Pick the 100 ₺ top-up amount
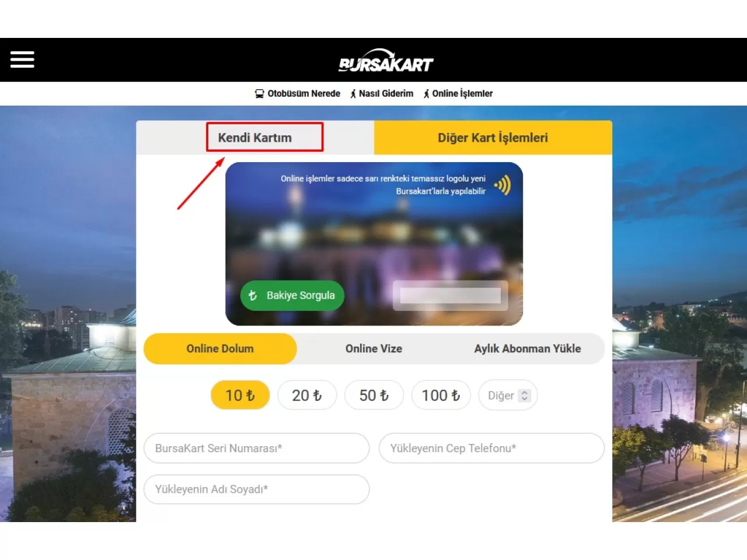The image size is (747, 560). pyautogui.click(x=441, y=395)
